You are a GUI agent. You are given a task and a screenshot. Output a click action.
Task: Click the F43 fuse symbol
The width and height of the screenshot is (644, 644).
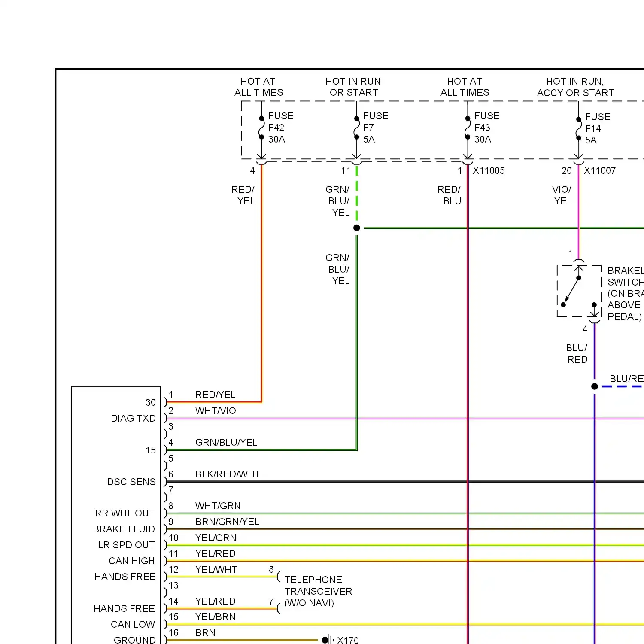point(468,128)
